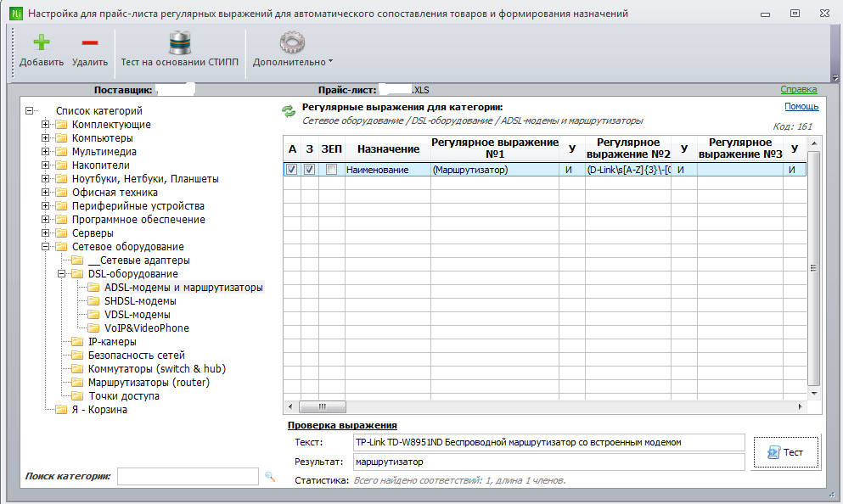Screen dimensions: 843x504
Task: Expand the Компьютеры category
Action: pos(45,138)
